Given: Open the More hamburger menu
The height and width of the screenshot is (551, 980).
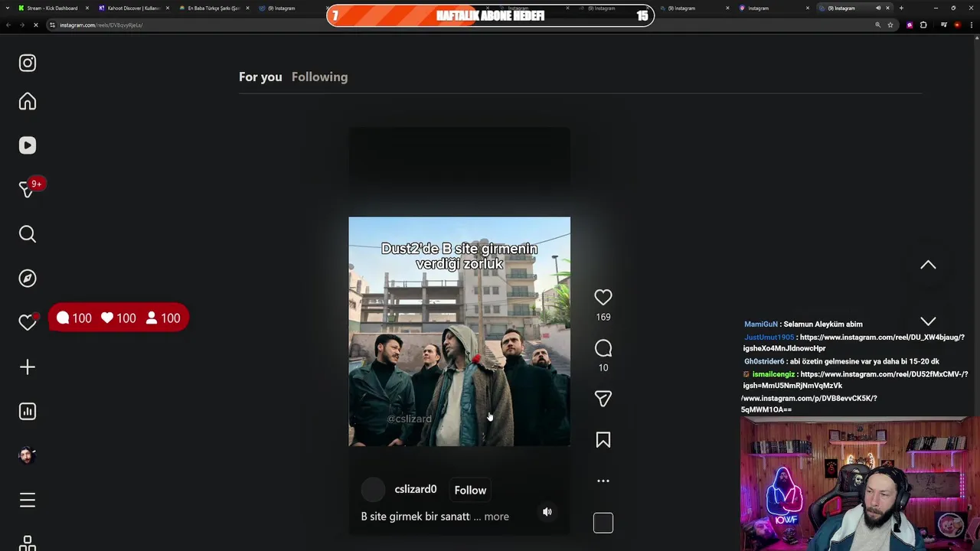Looking at the screenshot, I should click(x=28, y=500).
